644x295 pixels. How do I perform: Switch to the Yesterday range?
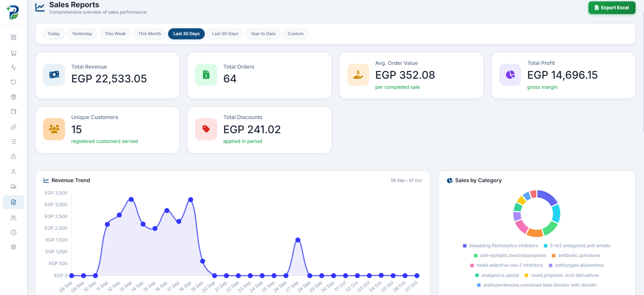tap(82, 34)
